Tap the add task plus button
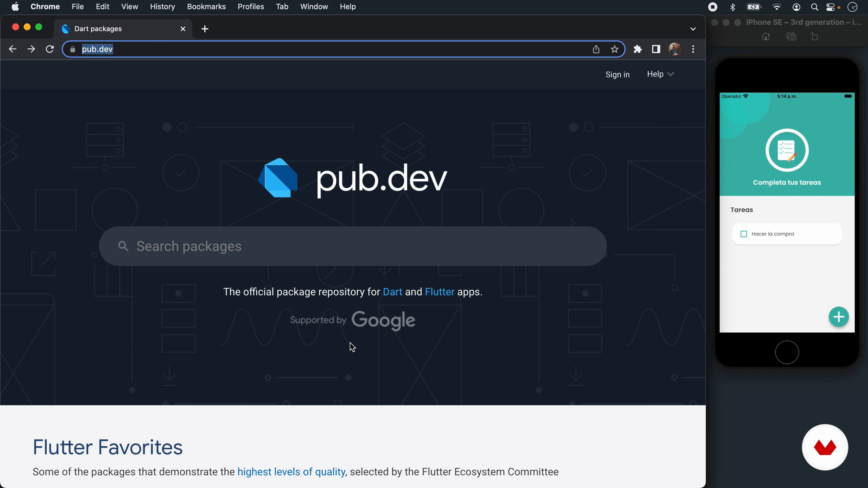The width and height of the screenshot is (868, 488). [839, 317]
